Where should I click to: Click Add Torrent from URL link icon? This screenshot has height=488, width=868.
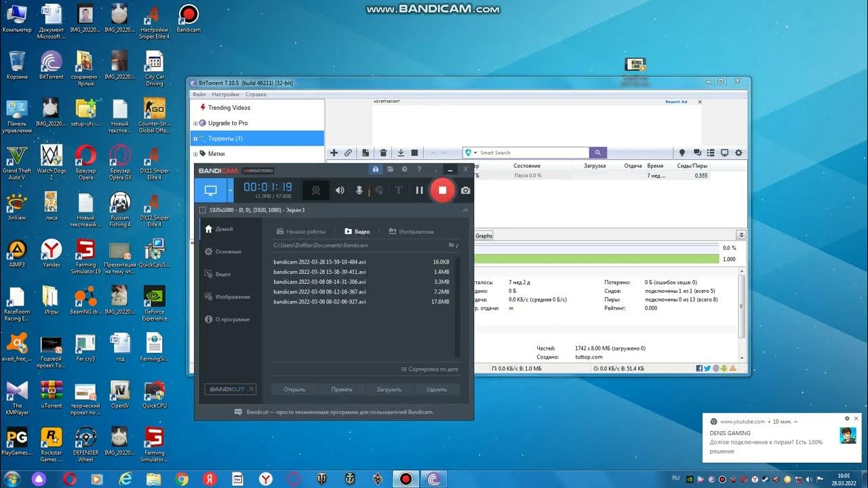coord(348,153)
